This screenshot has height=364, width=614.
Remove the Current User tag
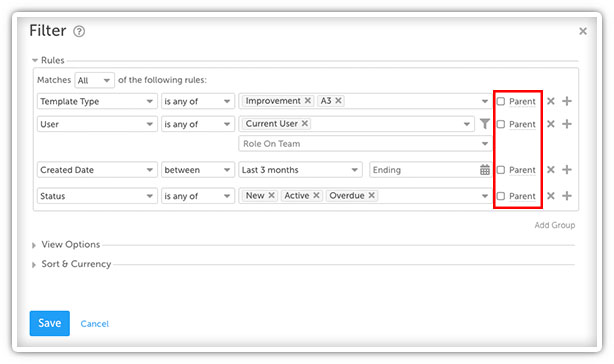305,124
